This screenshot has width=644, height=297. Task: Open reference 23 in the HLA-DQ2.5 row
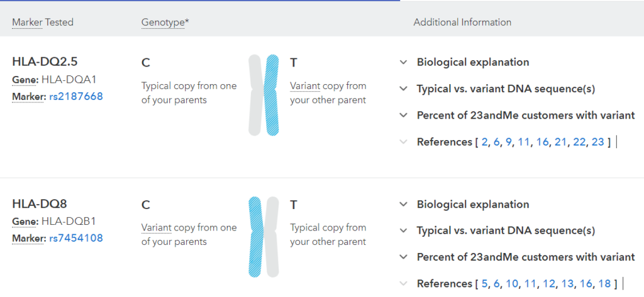598,142
